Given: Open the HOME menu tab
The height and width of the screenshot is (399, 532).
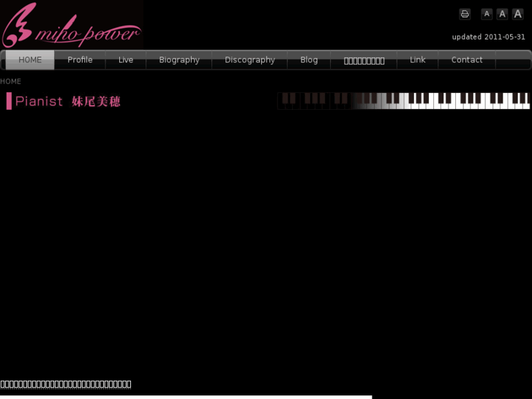Looking at the screenshot, I should point(30,60).
